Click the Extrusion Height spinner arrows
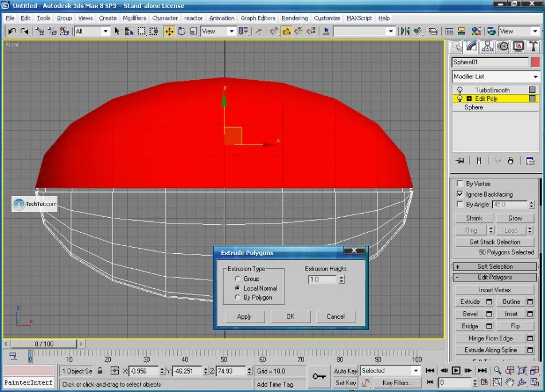Image resolution: width=545 pixels, height=392 pixels. point(342,279)
